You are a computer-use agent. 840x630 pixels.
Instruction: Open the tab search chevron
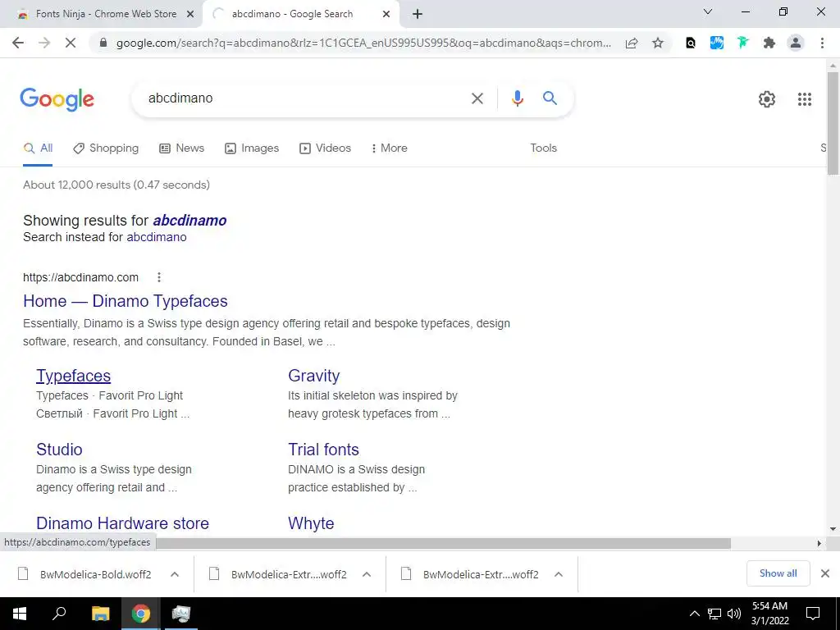[708, 11]
